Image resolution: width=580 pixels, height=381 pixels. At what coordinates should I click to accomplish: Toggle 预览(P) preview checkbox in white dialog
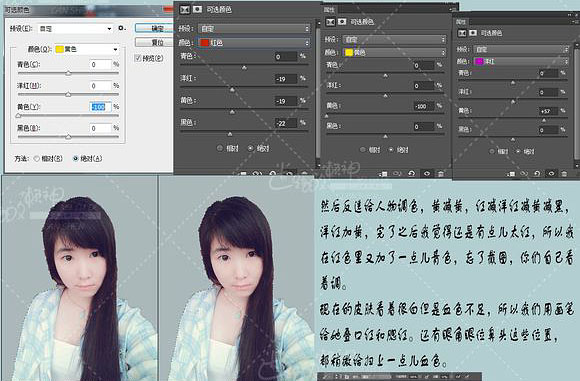(138, 58)
